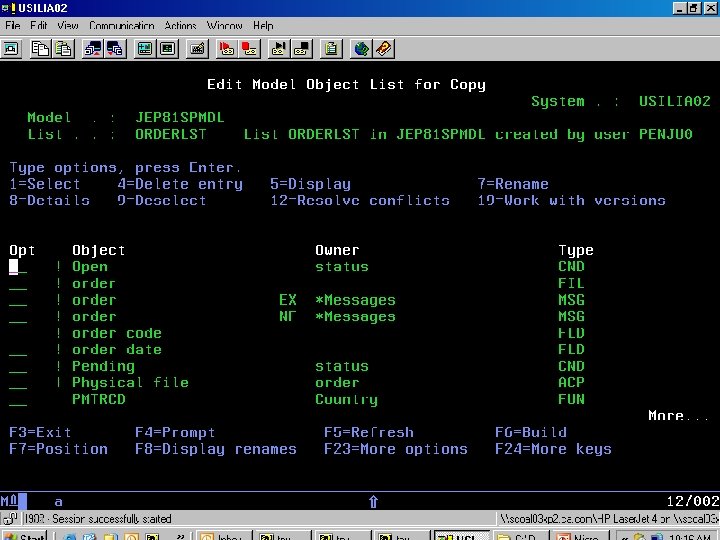Click the F4=Prompt function key label
The height and width of the screenshot is (540, 720).
(x=175, y=433)
